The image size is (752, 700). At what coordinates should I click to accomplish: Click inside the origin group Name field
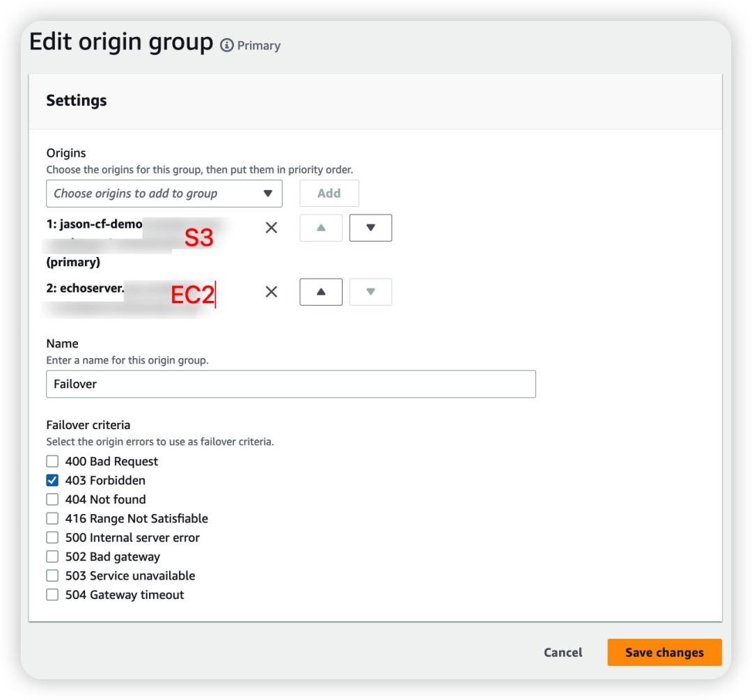coord(291,384)
